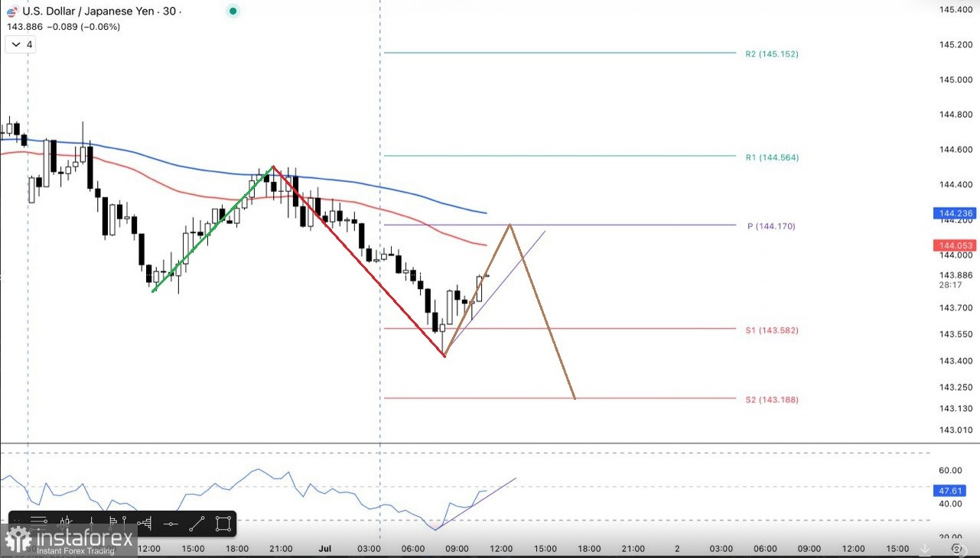The height and width of the screenshot is (558, 980).
Task: Select the rectangle drawing tool
Action: tap(223, 524)
